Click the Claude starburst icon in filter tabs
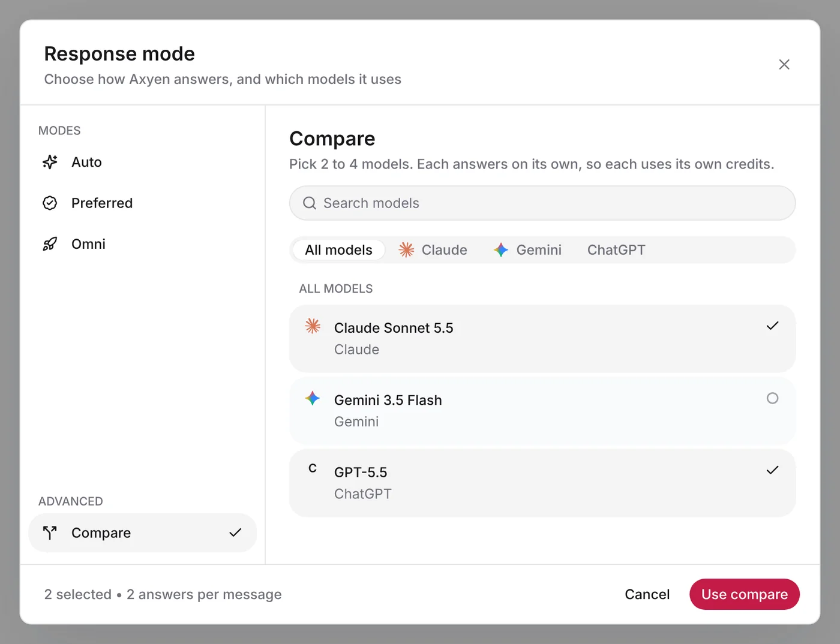Image resolution: width=840 pixels, height=644 pixels. pos(406,250)
